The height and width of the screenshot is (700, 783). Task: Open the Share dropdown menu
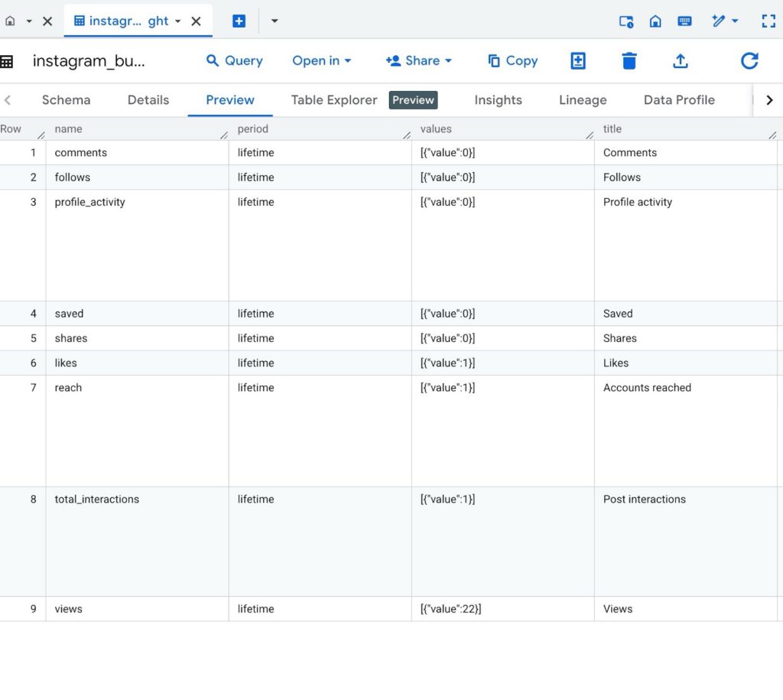click(x=419, y=61)
